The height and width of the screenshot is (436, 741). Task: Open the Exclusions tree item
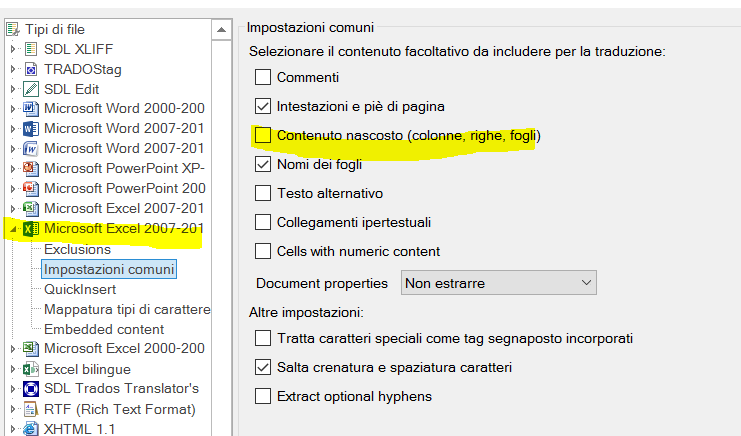tap(78, 249)
